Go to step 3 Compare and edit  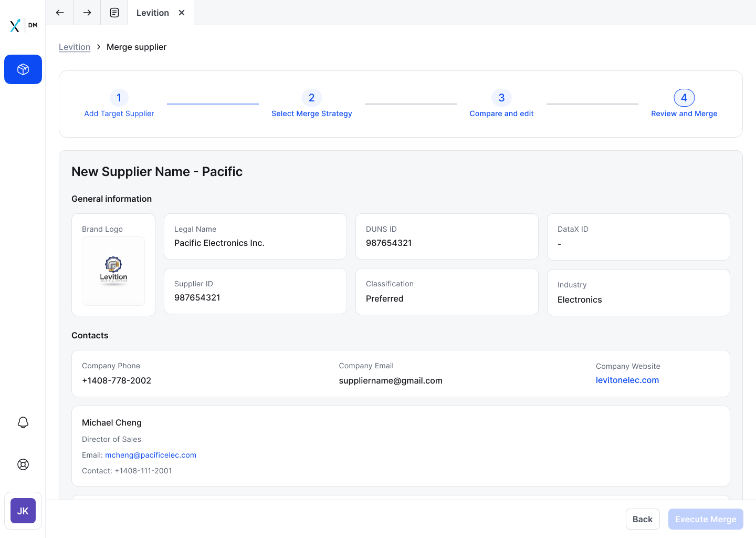pyautogui.click(x=501, y=104)
